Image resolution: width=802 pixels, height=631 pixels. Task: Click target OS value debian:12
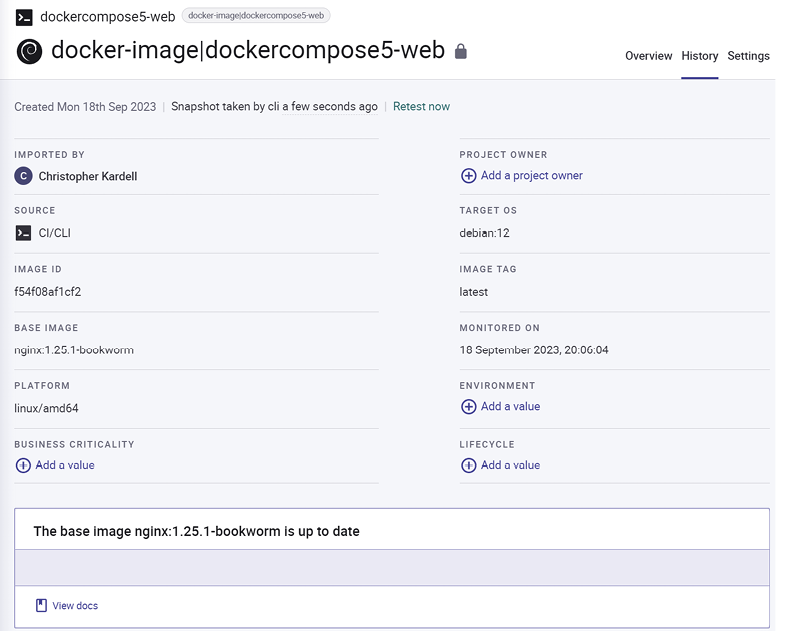[484, 233]
